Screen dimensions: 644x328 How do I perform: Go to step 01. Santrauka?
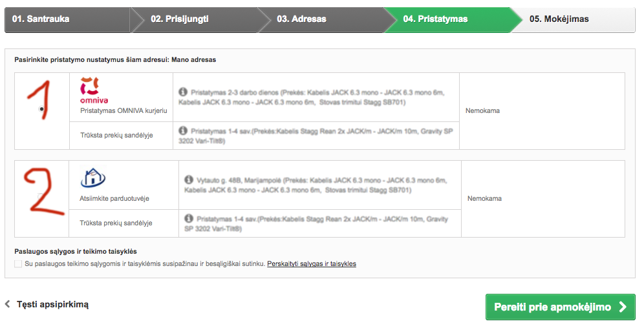coord(68,19)
